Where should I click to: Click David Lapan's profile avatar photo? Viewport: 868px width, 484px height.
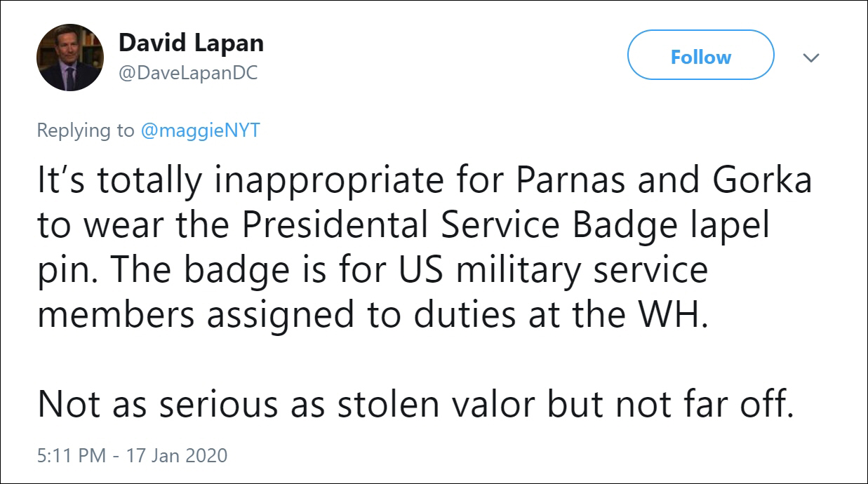(x=69, y=58)
